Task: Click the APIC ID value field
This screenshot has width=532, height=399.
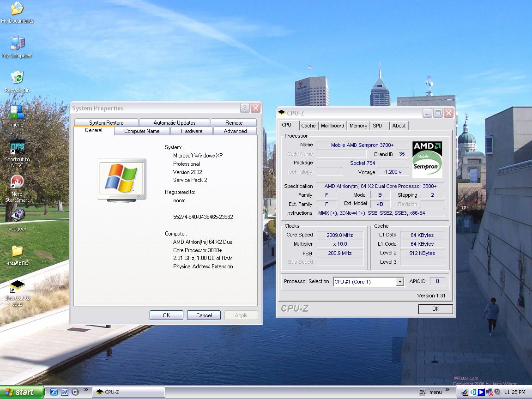Action: coord(437,281)
